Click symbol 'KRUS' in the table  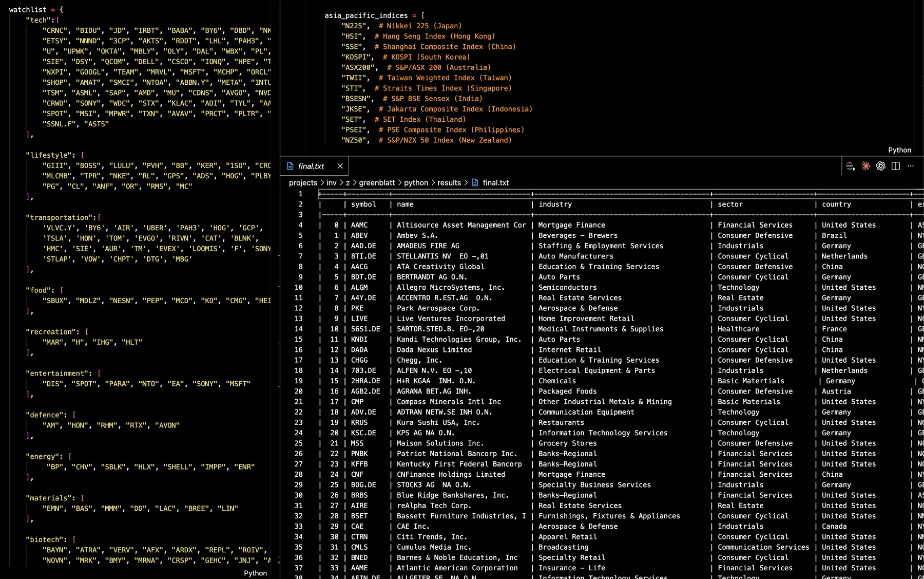click(359, 422)
